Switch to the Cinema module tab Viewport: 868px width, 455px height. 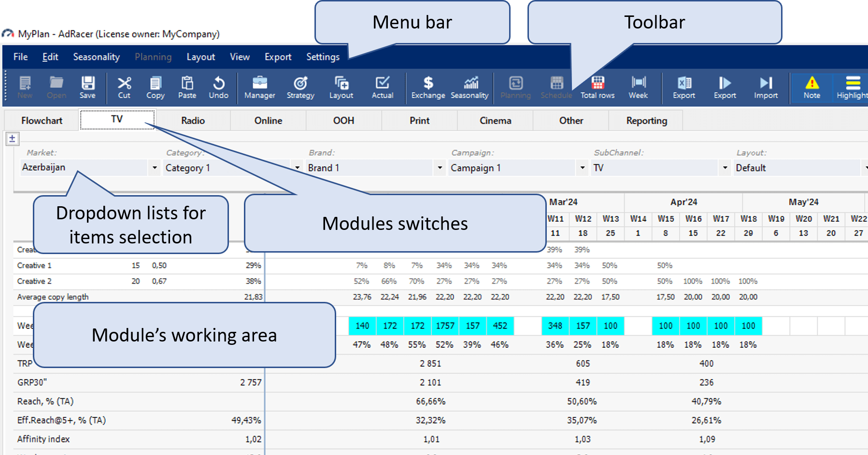coord(495,120)
